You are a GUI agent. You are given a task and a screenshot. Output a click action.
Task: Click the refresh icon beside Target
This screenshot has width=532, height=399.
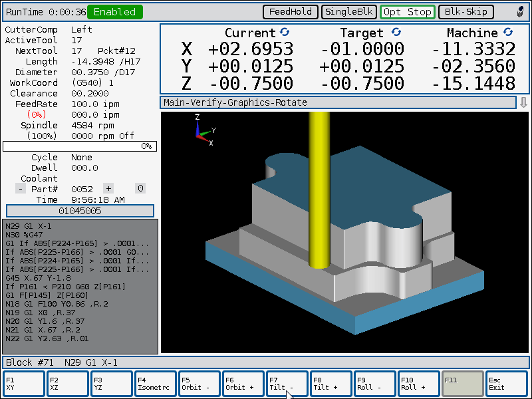(x=396, y=32)
